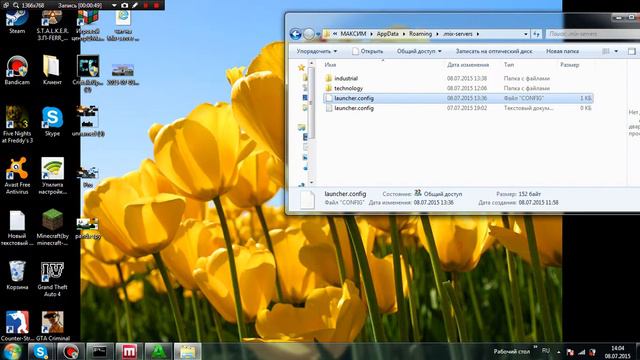
Task: Click the pencil draw icon in recorder bar
Action: 135,5
